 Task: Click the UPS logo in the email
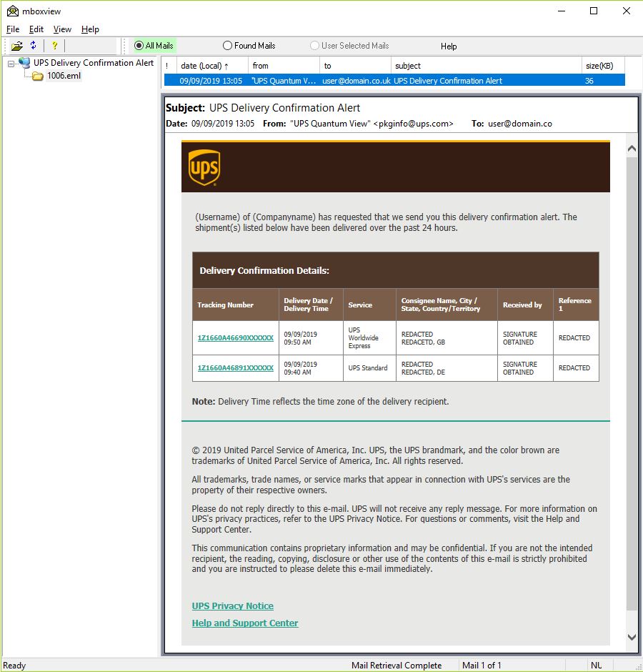click(204, 168)
